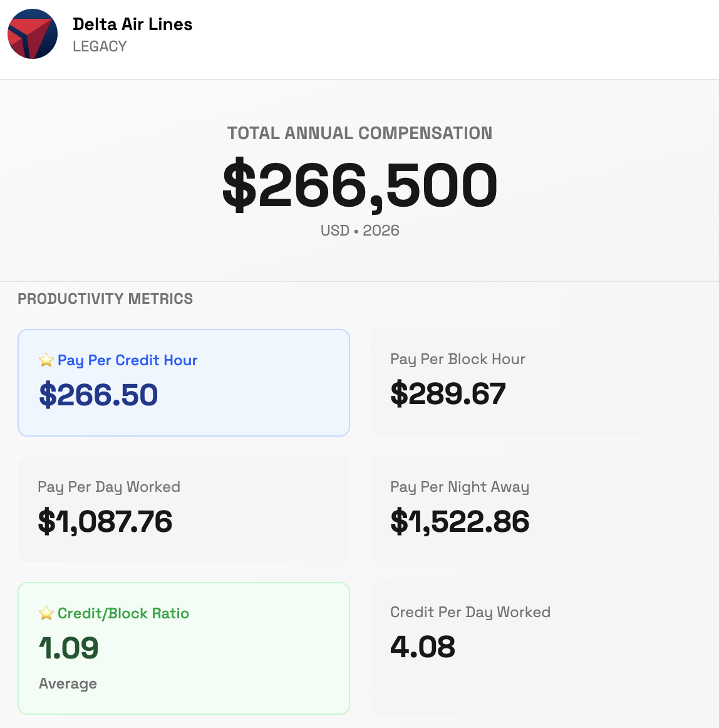The height and width of the screenshot is (728, 719).
Task: Click the dollar sign on the Pay Per Block Hour value
Action: (x=399, y=393)
